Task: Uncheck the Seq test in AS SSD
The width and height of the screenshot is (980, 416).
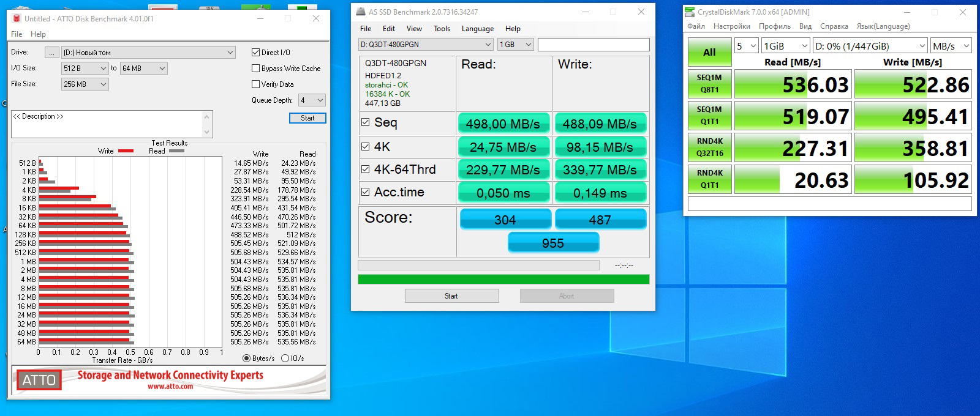Action: pyautogui.click(x=366, y=122)
